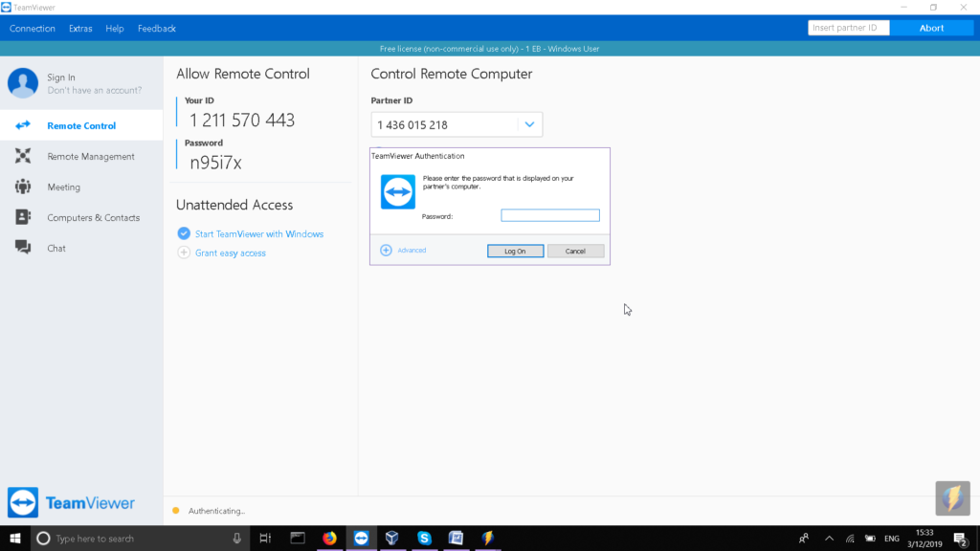Open the Connection menu
The width and height of the screenshot is (980, 551).
coord(32,28)
